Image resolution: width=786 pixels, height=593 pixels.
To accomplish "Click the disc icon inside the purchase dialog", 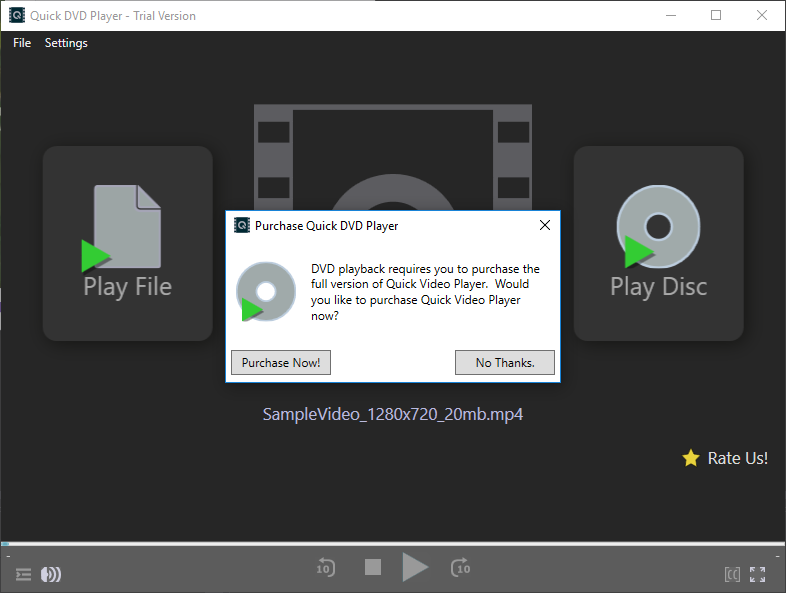I will (x=266, y=292).
